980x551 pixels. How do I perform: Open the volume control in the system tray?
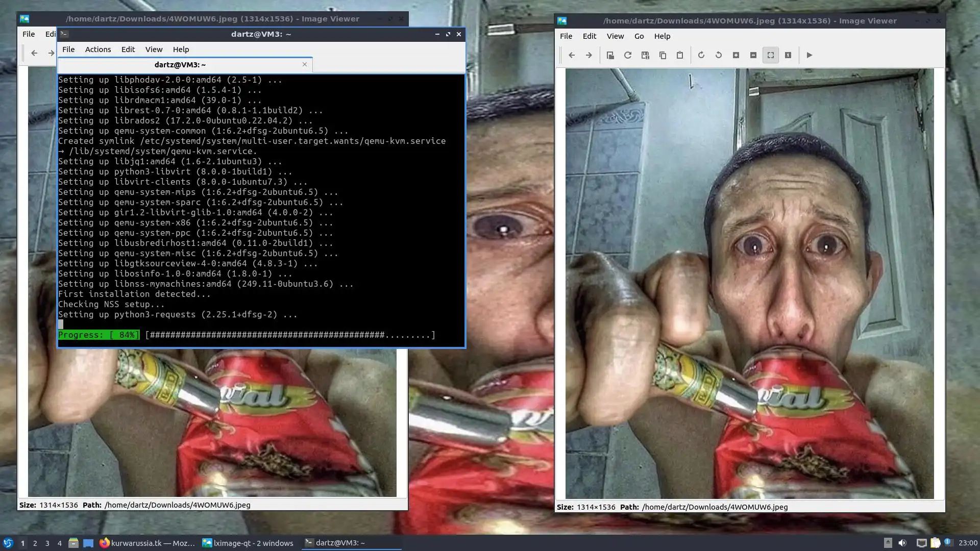(x=902, y=543)
